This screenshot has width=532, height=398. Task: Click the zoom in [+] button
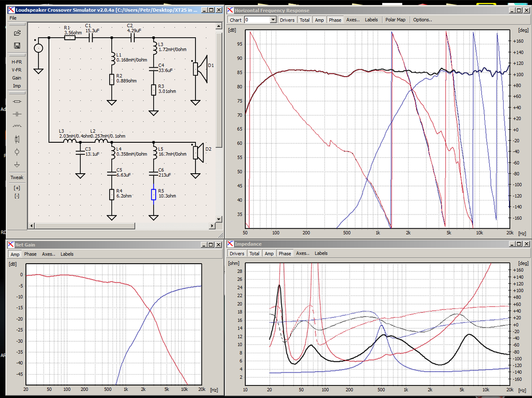16,188
